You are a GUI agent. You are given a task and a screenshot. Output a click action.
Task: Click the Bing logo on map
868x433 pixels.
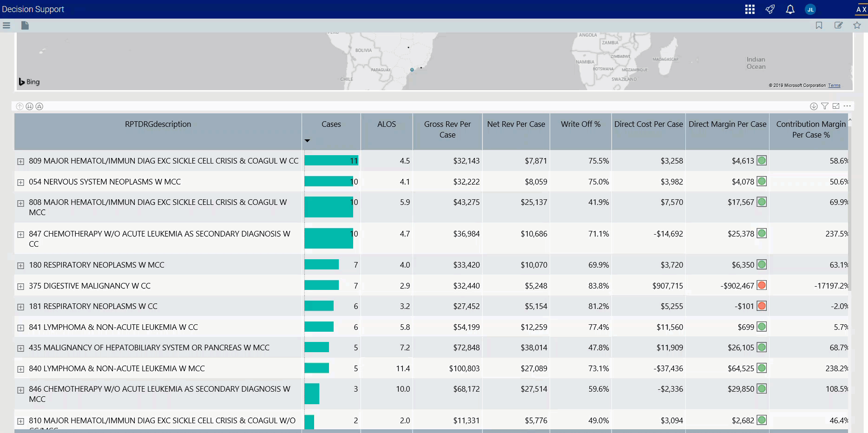coord(29,82)
